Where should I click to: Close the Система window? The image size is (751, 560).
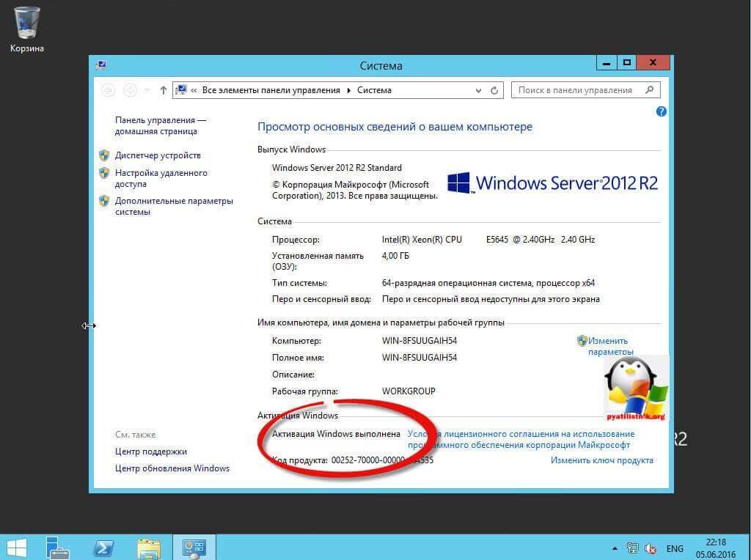(653, 63)
